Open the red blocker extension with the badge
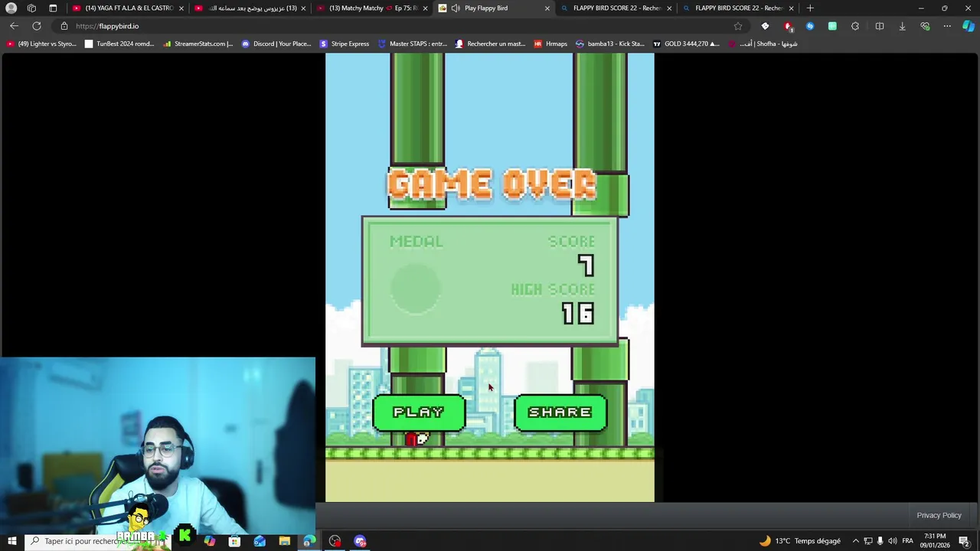Viewport: 980px width, 551px height. 788,26
